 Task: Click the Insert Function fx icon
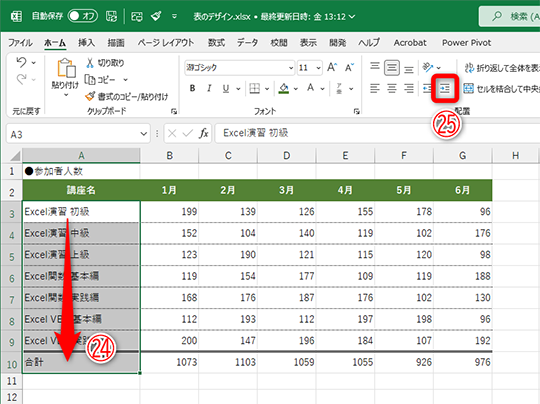tap(204, 133)
